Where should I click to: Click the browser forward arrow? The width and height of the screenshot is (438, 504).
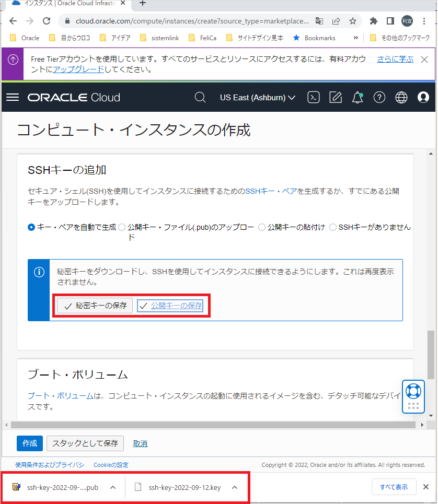(30, 21)
